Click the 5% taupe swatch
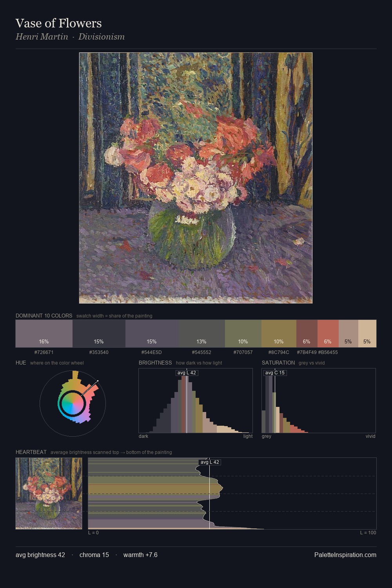This screenshot has height=588, width=392. [x=348, y=334]
